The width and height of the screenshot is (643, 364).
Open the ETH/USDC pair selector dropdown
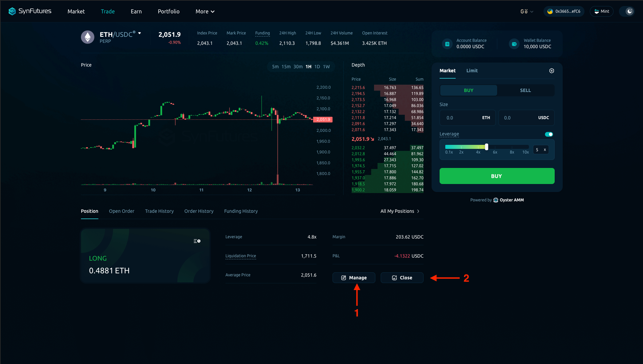point(140,33)
